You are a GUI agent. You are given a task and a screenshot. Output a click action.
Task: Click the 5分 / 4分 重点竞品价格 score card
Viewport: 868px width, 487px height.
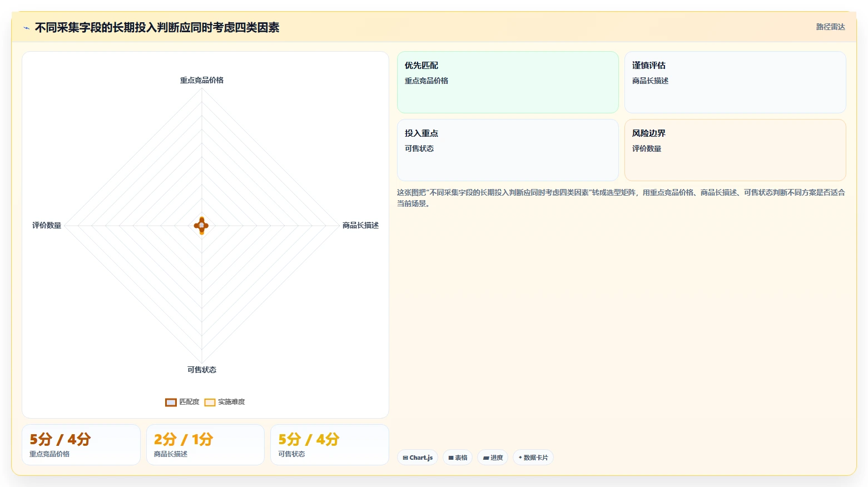point(81,445)
